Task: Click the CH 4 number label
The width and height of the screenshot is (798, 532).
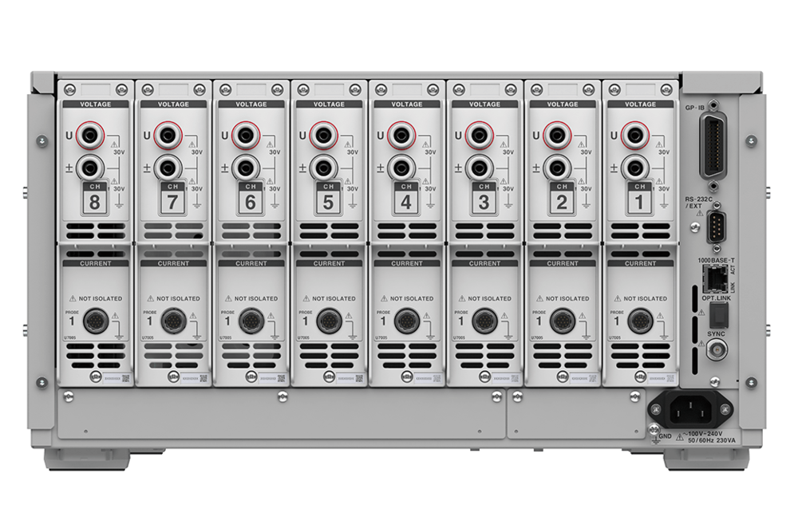Action: tap(406, 202)
